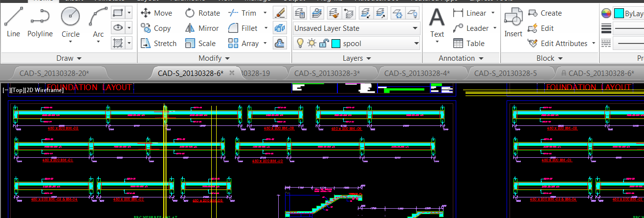
Task: Switch to CAD-S_20130328-5 drawing tab
Action: (506, 73)
